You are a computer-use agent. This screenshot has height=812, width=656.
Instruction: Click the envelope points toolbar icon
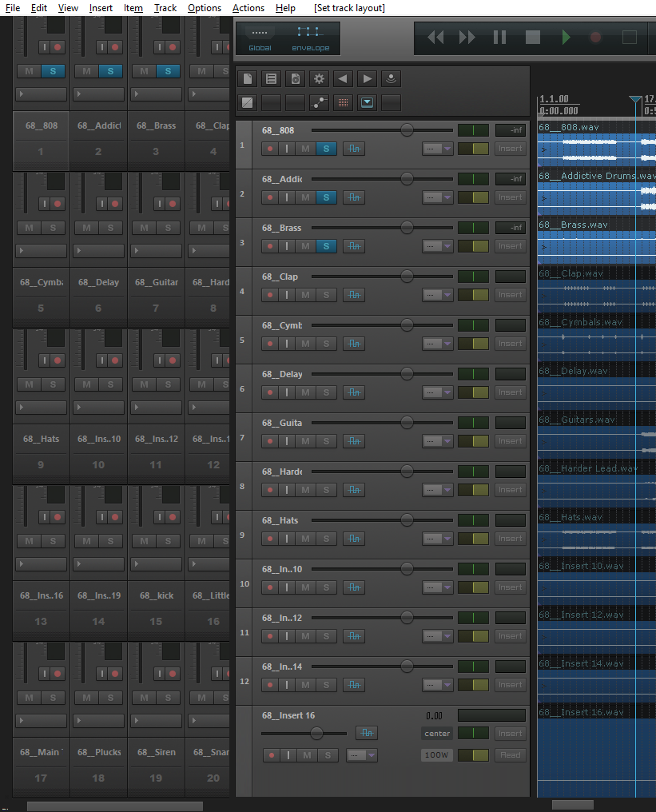click(320, 102)
